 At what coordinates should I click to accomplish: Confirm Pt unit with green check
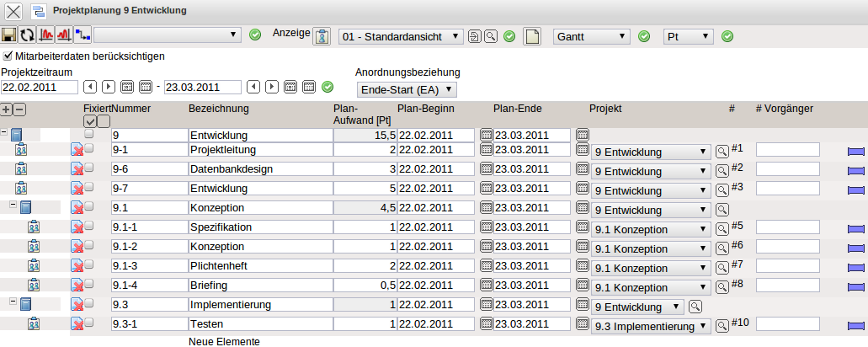(x=728, y=36)
